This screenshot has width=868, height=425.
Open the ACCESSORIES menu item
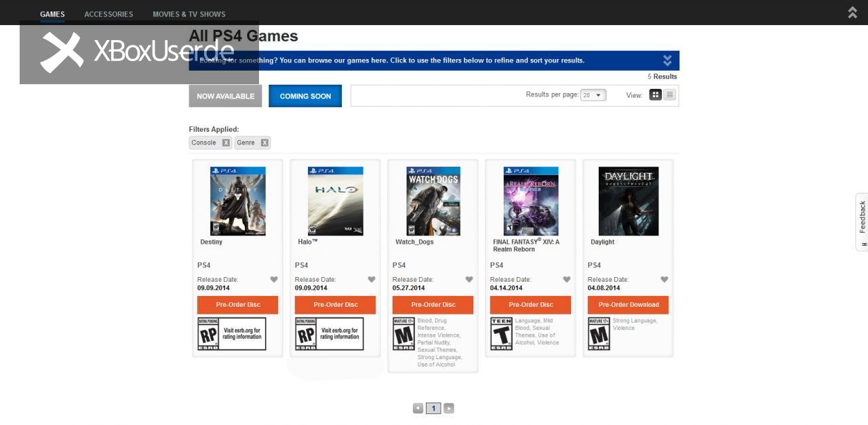coord(108,14)
